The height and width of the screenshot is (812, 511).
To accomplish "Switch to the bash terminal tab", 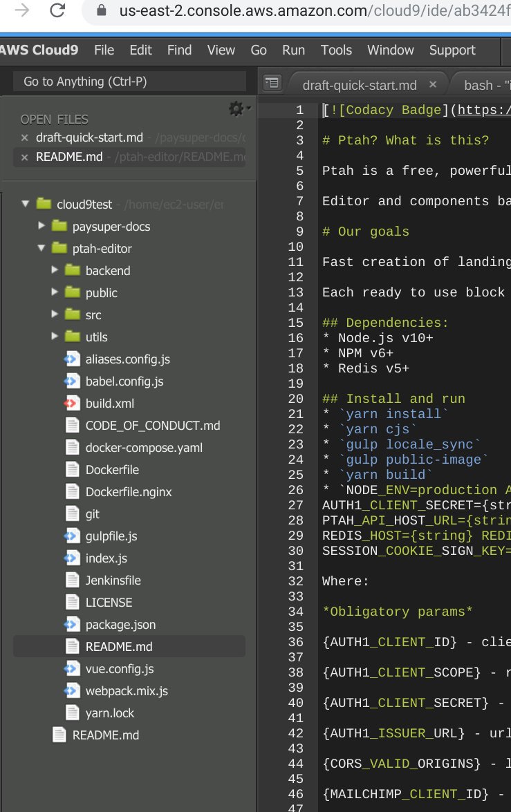I will [487, 85].
